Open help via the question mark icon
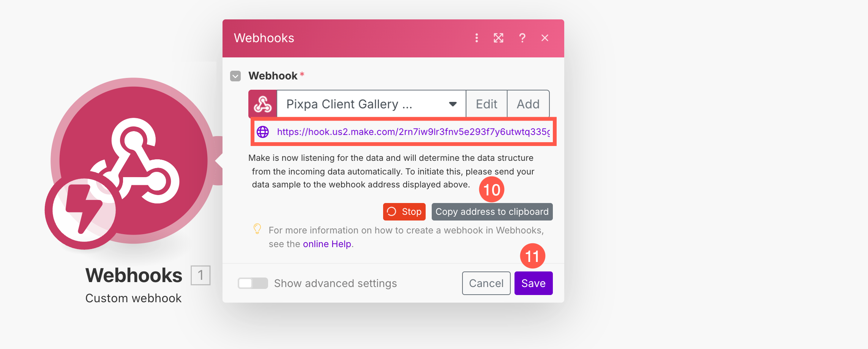 pyautogui.click(x=522, y=38)
